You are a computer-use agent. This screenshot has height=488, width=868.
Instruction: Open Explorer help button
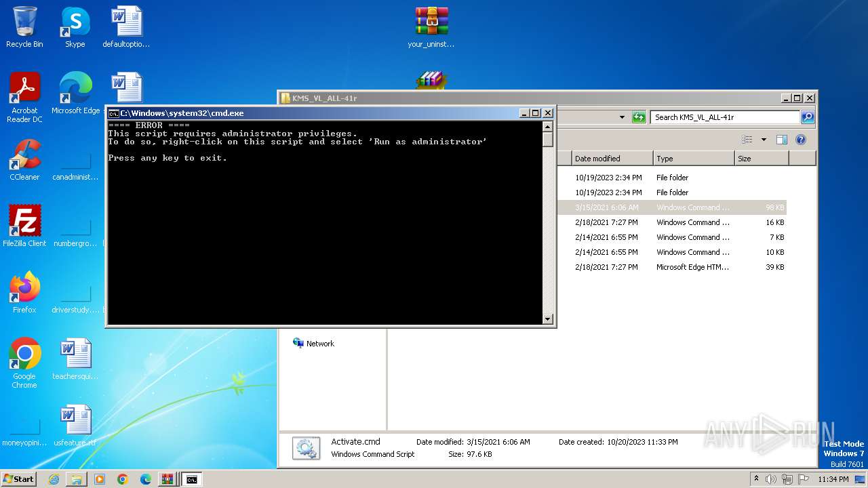801,140
